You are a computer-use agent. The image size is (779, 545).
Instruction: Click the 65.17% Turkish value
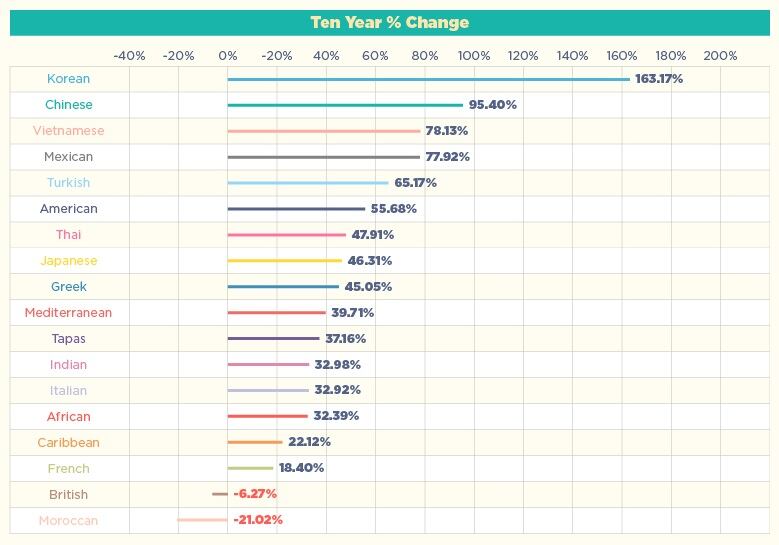click(415, 183)
